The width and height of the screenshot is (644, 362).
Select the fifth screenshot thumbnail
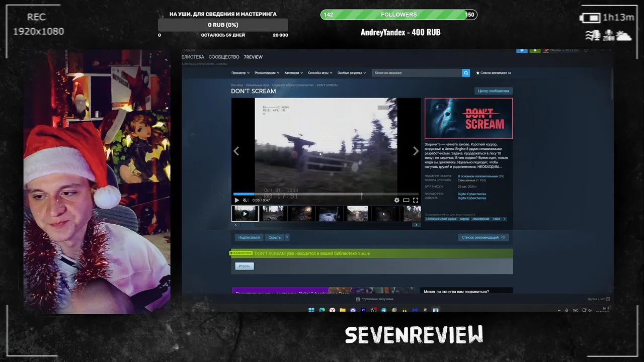pyautogui.click(x=357, y=213)
